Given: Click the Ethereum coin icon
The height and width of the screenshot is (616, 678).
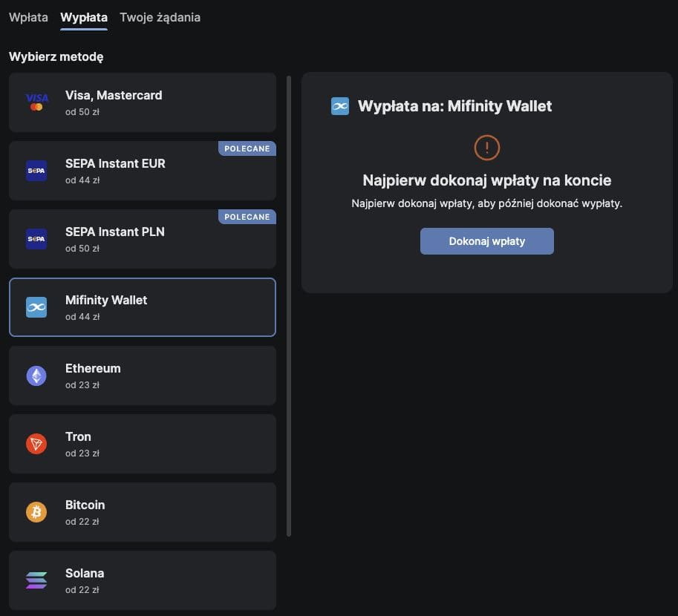Looking at the screenshot, I should pyautogui.click(x=36, y=376).
